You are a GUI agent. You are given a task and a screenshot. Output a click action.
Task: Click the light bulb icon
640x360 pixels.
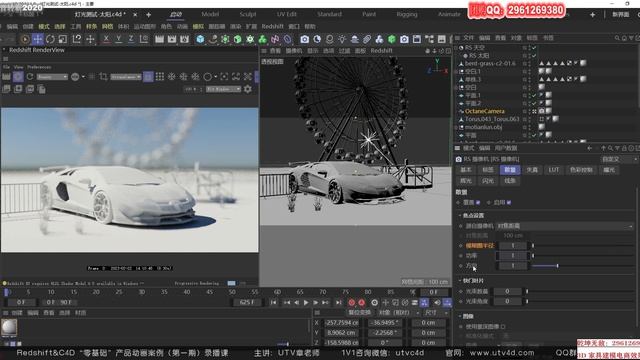[342, 39]
